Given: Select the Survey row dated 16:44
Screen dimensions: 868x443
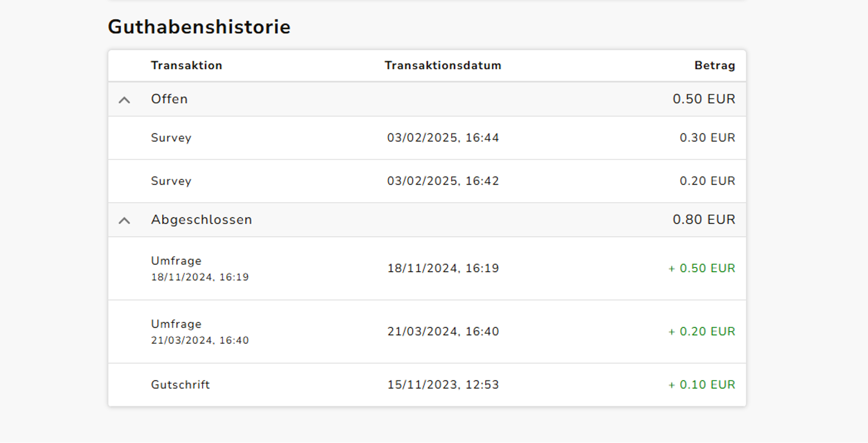Looking at the screenshot, I should pos(427,138).
